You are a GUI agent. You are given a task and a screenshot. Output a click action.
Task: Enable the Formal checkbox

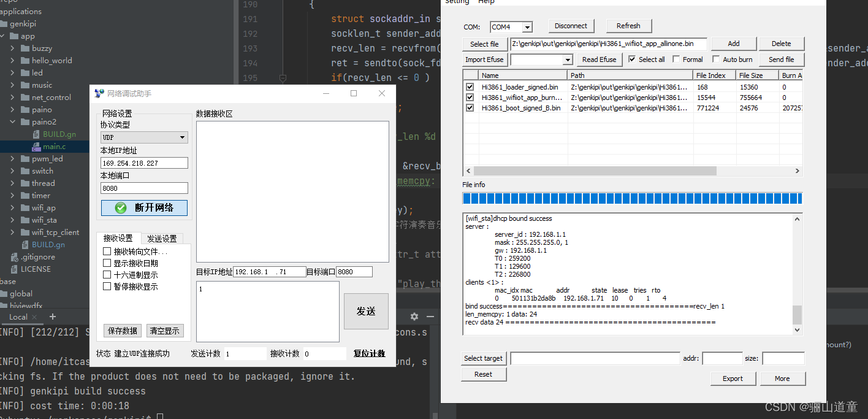point(676,60)
